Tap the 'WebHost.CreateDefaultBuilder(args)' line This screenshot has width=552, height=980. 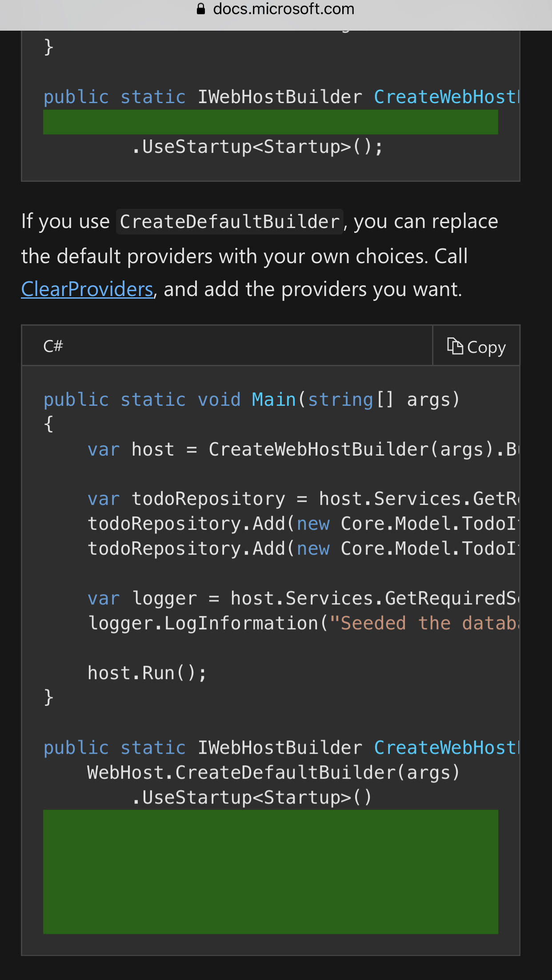(273, 772)
